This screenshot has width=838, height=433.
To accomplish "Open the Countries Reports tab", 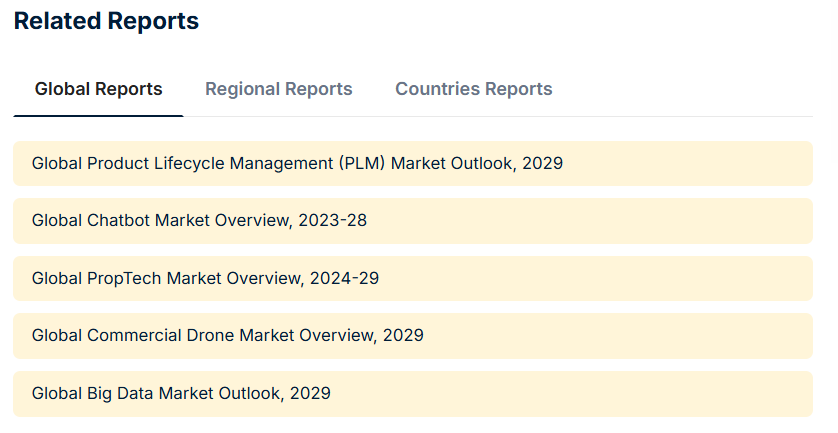I will pos(473,89).
